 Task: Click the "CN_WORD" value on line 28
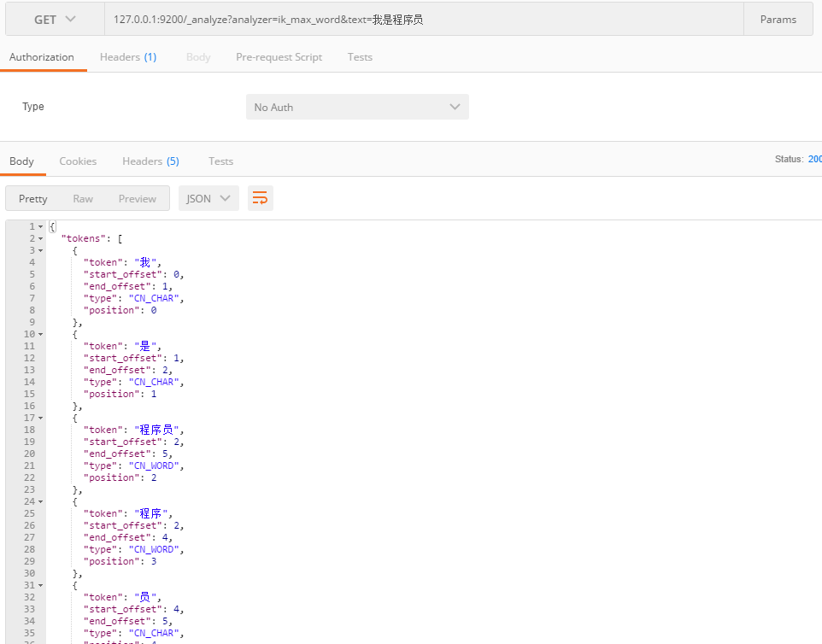154,549
